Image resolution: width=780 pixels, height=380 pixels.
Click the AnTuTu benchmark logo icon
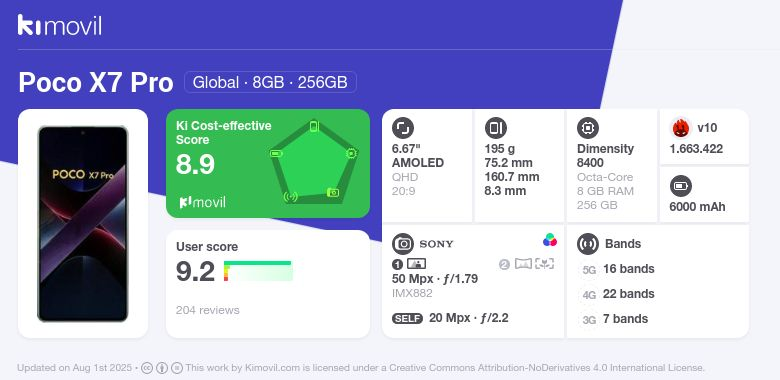tap(681, 128)
